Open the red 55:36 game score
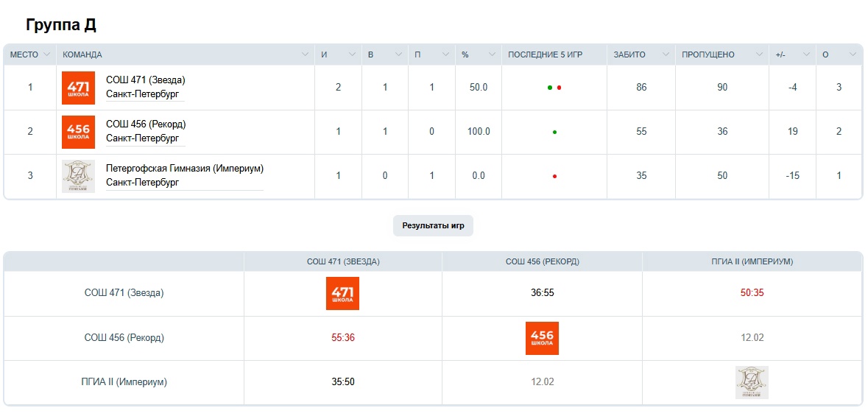 coord(343,338)
